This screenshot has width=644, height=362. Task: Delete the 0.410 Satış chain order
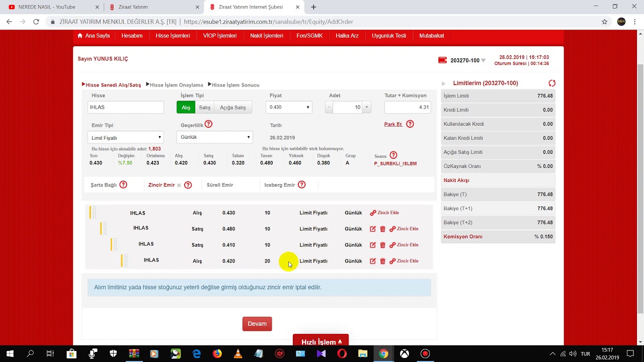382,245
